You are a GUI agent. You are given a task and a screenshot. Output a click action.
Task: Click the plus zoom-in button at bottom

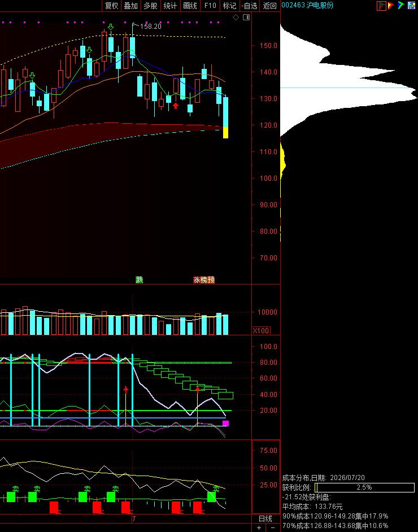(x=259, y=527)
